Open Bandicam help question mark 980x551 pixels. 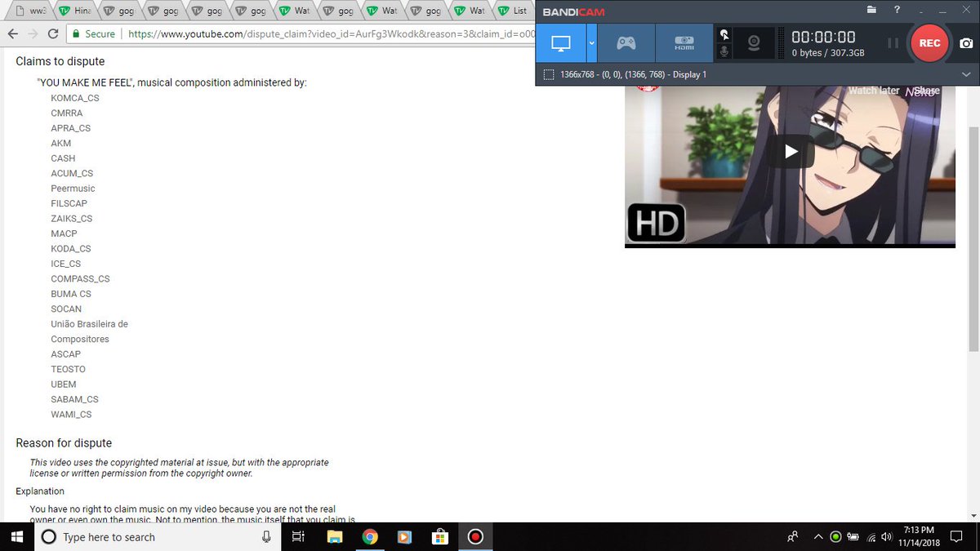coord(898,10)
